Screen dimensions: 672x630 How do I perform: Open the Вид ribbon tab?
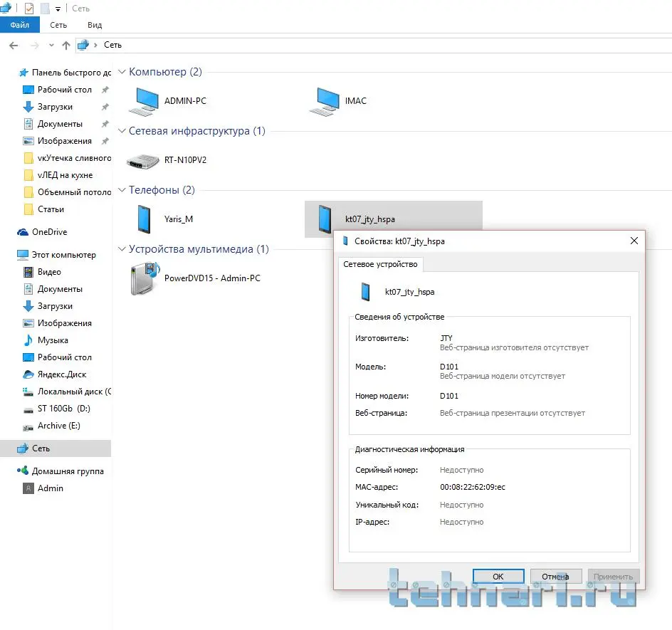tap(95, 25)
